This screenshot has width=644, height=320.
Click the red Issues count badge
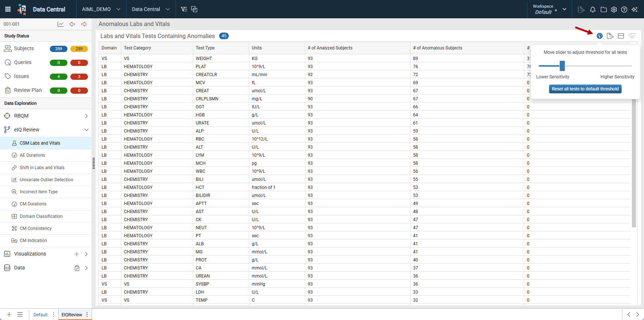coord(79,77)
